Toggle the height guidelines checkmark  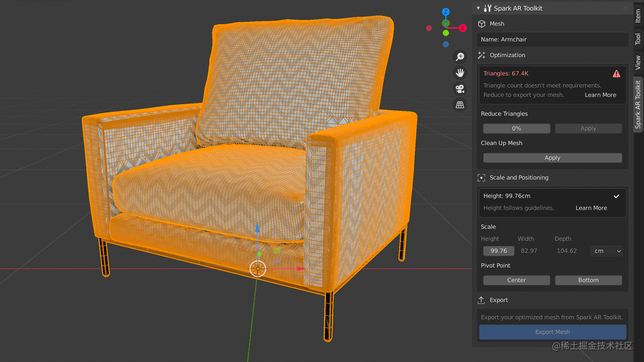[x=616, y=196]
